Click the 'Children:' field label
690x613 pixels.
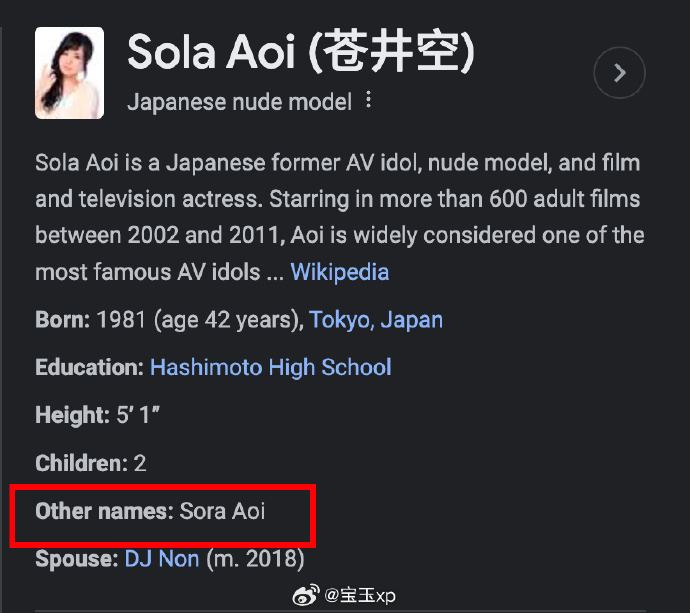81,463
